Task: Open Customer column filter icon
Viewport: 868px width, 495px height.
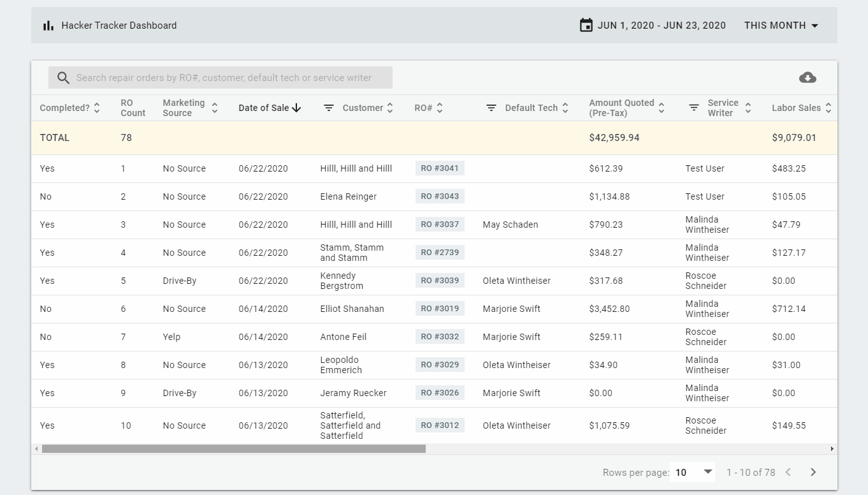Action: (329, 108)
